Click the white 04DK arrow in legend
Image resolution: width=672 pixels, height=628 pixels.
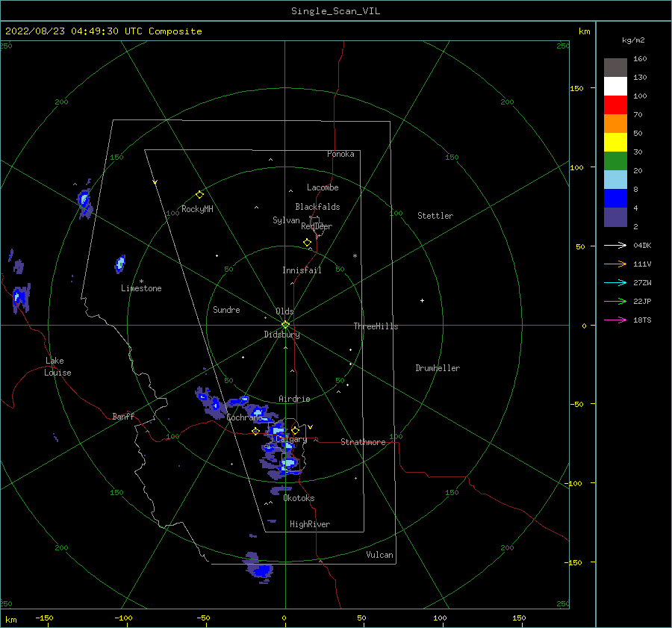pos(615,245)
